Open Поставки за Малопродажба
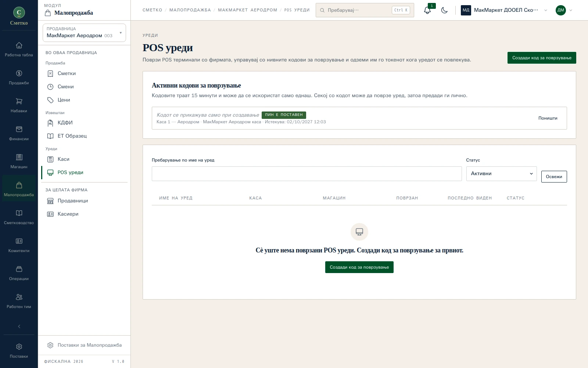The width and height of the screenshot is (588, 368). click(x=85, y=345)
